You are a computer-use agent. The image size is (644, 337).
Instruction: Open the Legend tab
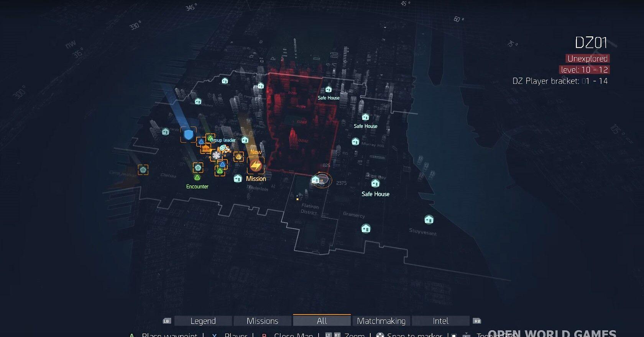[x=203, y=321]
